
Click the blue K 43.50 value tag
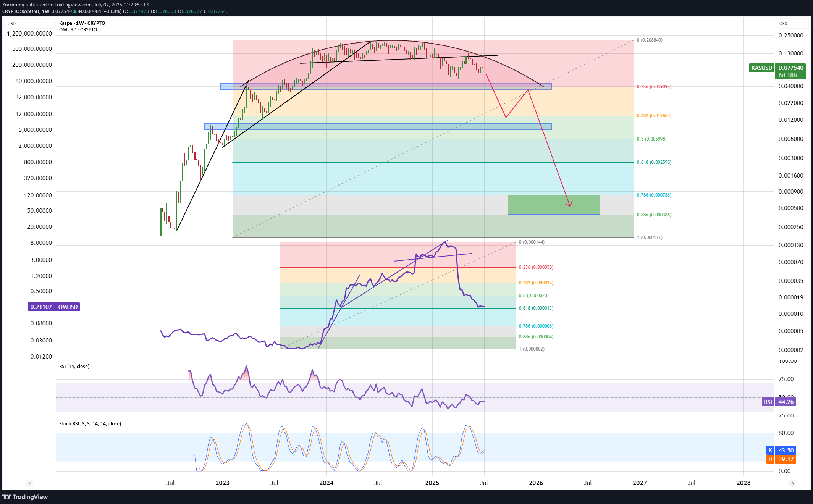(781, 451)
